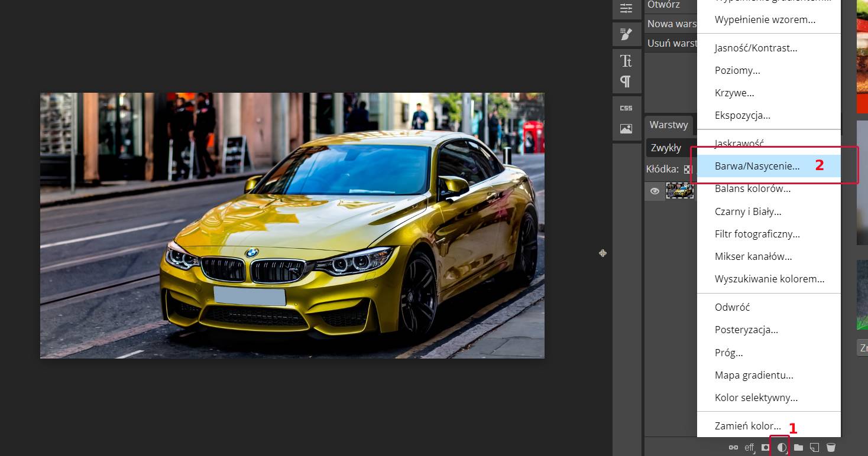Choose Filtr fotograficzny from menu

[x=769, y=234]
